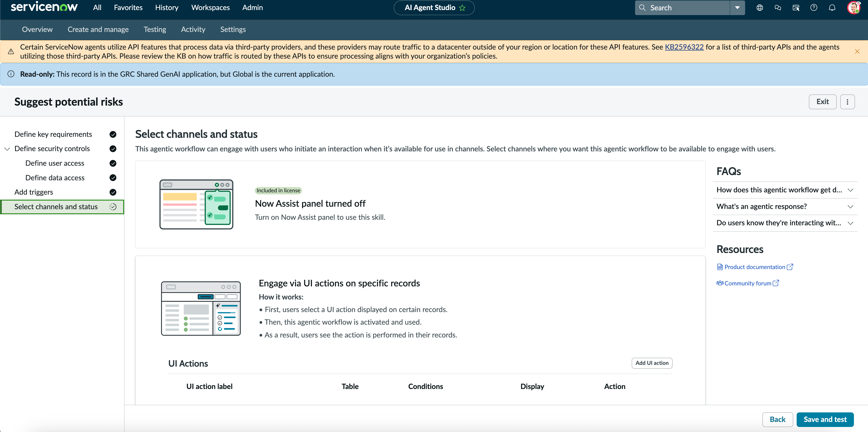
Task: Expand the 'How does this agentic workflow' FAQ
Action: pyautogui.click(x=785, y=190)
